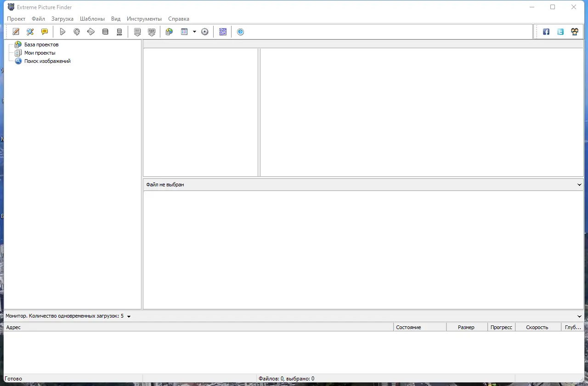Click the purple sliders toolbar icon

pos(223,32)
